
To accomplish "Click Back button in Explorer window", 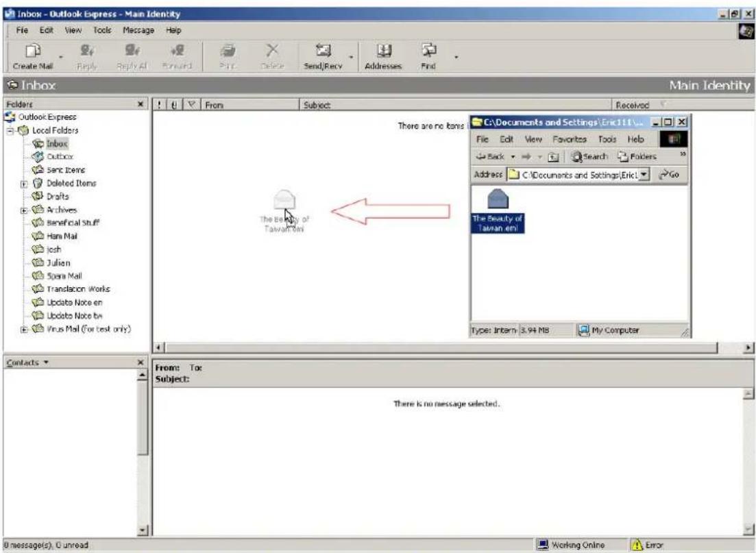I will pyautogui.click(x=490, y=157).
